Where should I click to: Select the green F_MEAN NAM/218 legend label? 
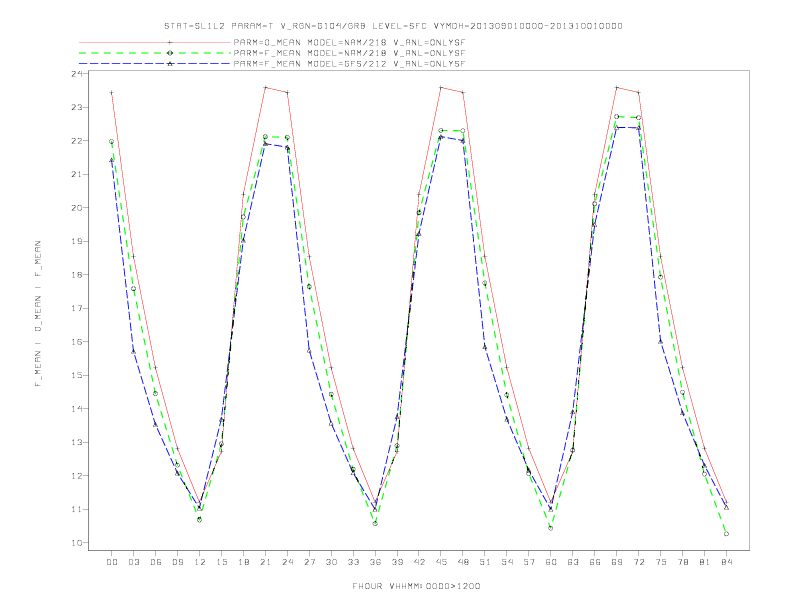coord(349,53)
